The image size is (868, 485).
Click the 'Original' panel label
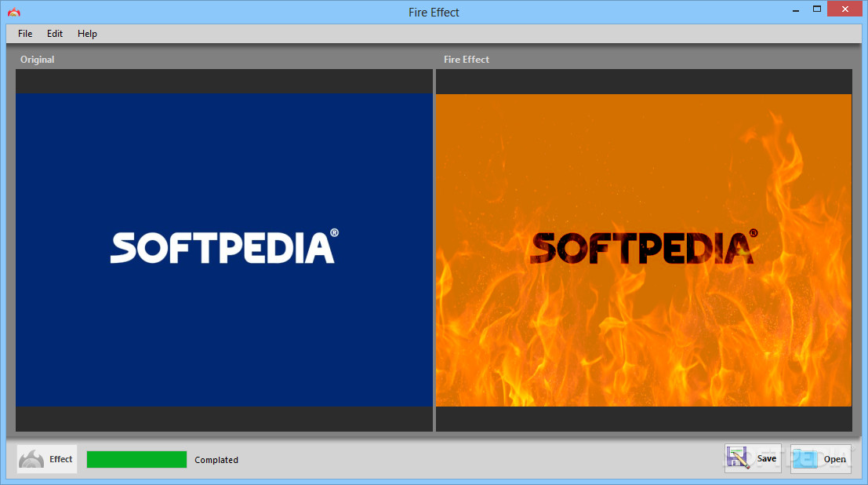(x=37, y=60)
